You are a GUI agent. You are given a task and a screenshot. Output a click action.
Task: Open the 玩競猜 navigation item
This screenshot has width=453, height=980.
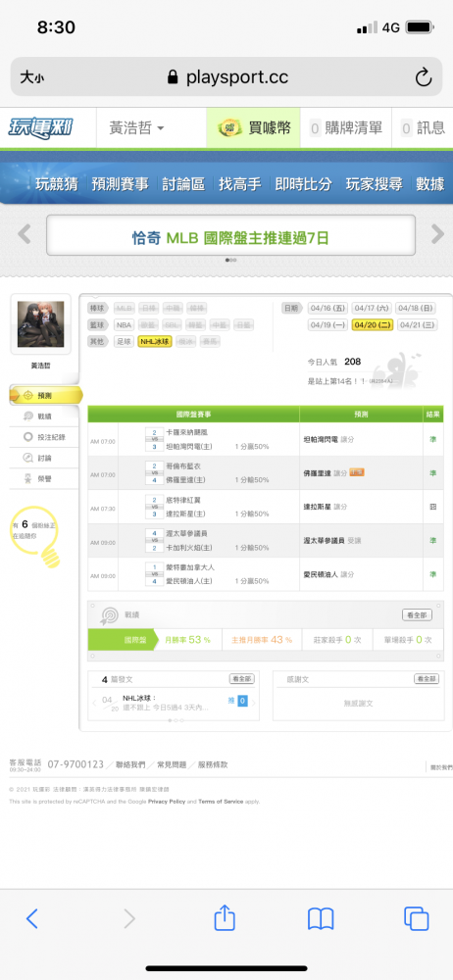tap(56, 184)
